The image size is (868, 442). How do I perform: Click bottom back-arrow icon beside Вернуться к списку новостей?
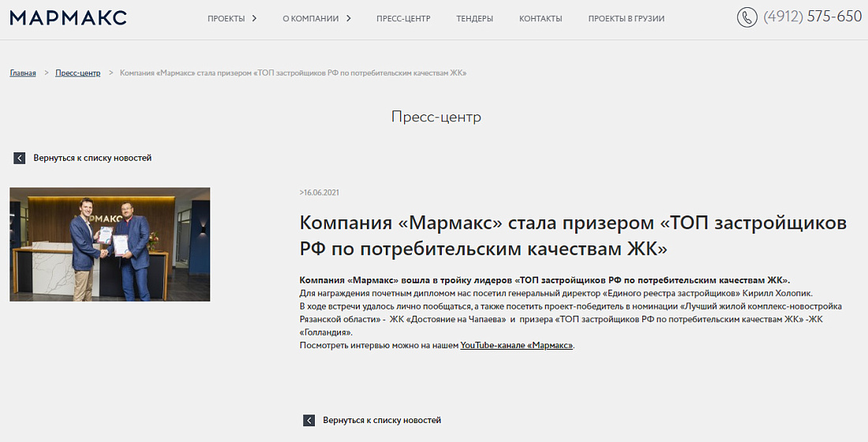click(309, 421)
